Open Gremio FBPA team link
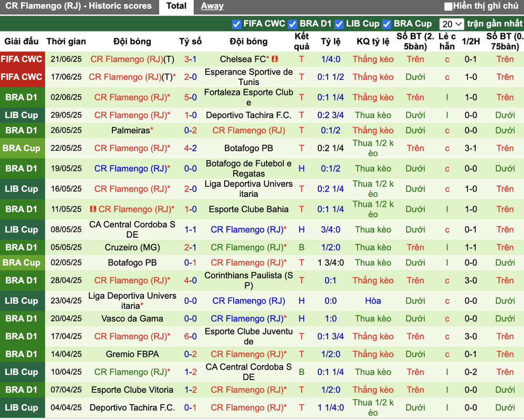This screenshot has width=524, height=420. 132,354
